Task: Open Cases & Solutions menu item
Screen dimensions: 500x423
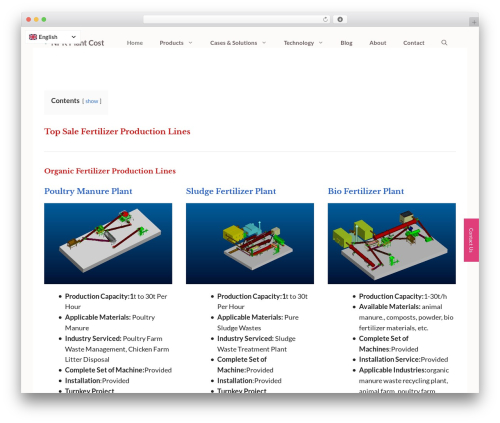Action: 233,43
